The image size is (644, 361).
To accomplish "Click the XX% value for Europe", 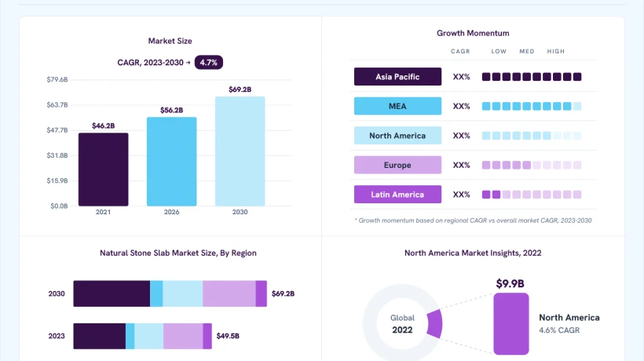I will coord(461,165).
